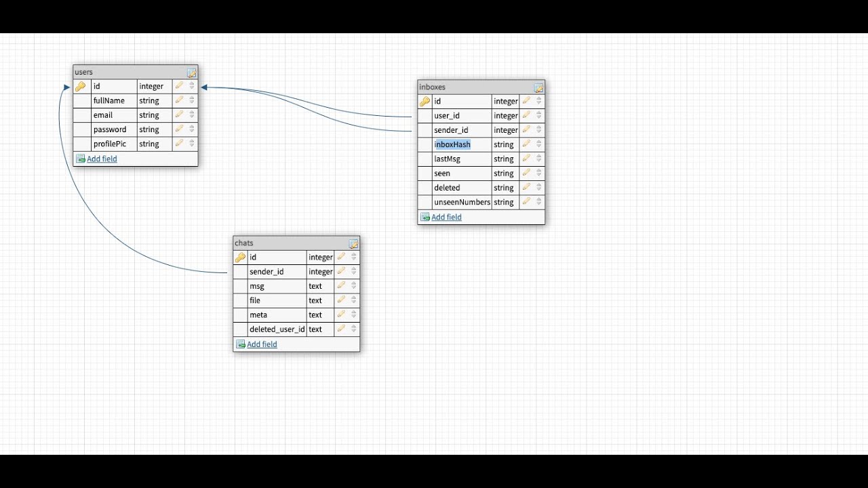Click the meta field name

click(258, 314)
